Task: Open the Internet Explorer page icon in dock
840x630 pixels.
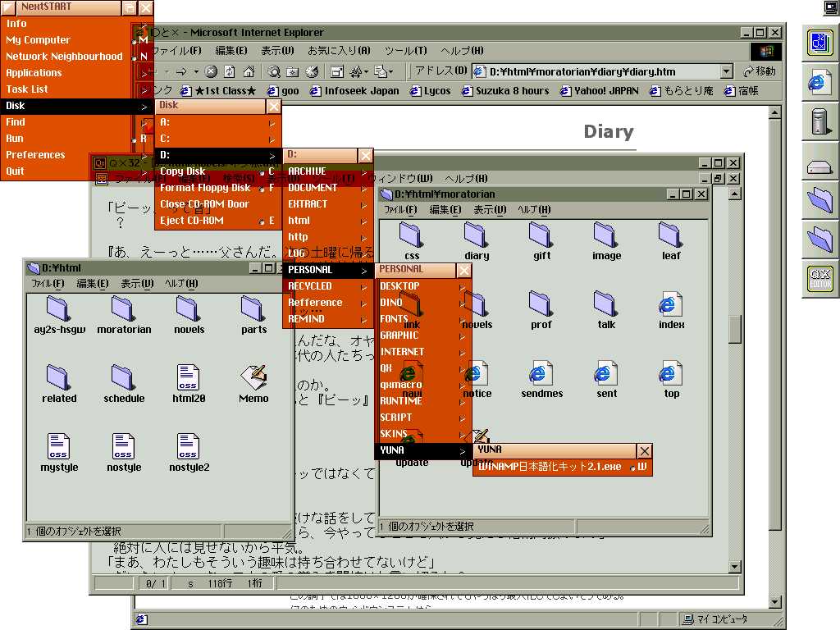Action: (819, 83)
